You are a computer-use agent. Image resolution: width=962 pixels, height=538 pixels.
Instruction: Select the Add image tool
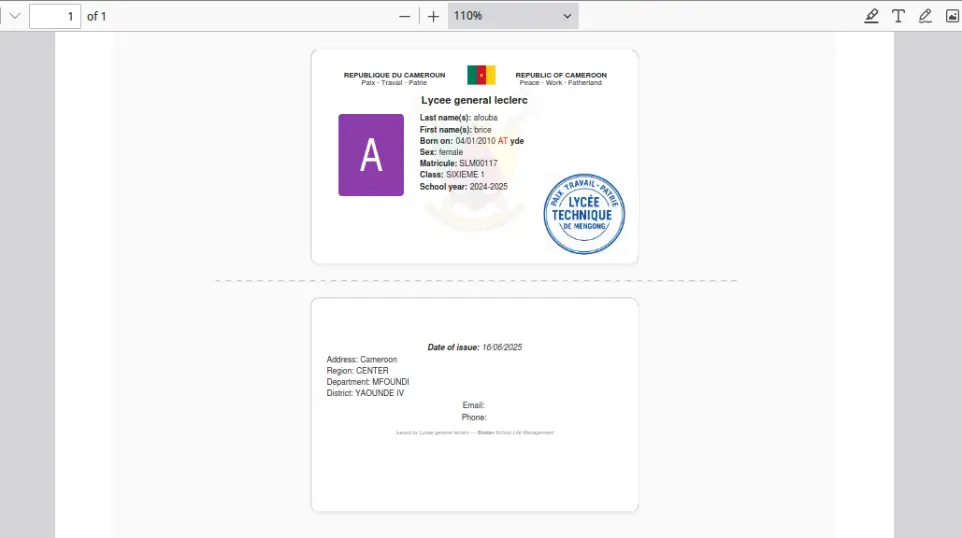[x=952, y=16]
